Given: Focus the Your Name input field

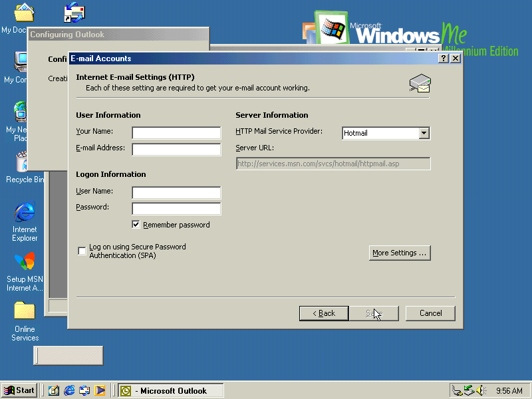Looking at the screenshot, I should coord(176,133).
